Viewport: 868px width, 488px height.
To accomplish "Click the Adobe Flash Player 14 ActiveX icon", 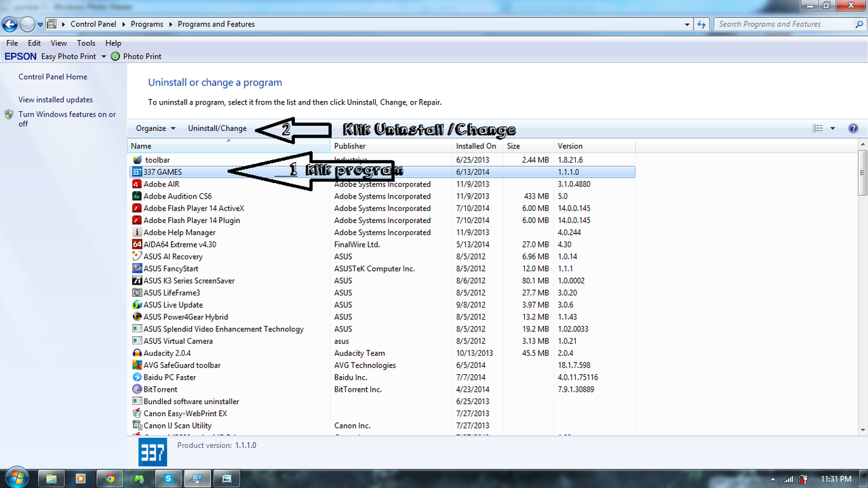I will [138, 209].
